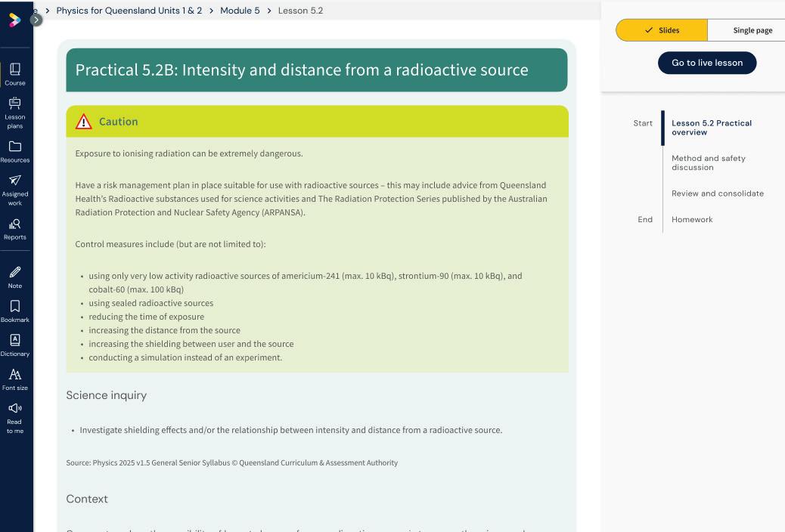Viewport: 785px width, 532px height.
Task: Click the 'Investigate shielding effects' bullet
Action: pos(291,430)
